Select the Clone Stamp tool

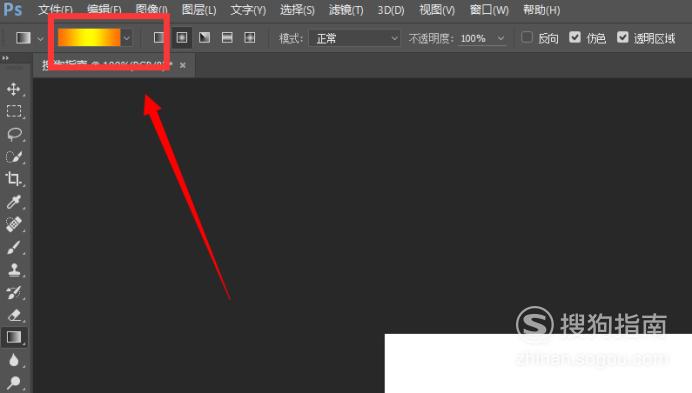14,270
